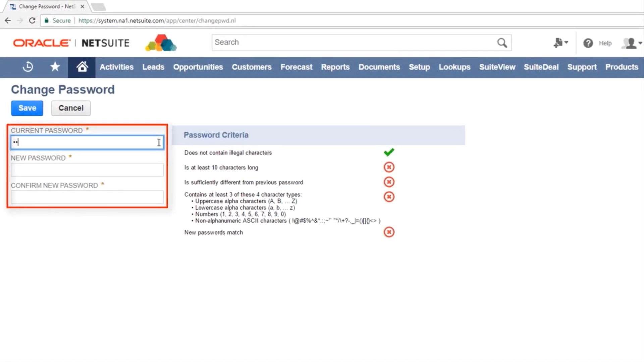The width and height of the screenshot is (644, 362).
Task: Click the NetSuite hexagon logo
Action: [x=161, y=43]
